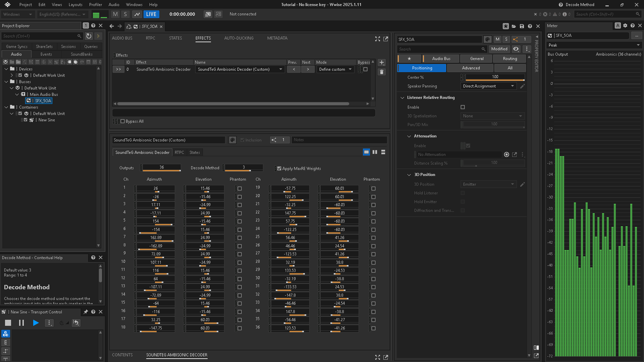The image size is (644, 362).
Task: Open color picker for Ambisonic Decoder effect
Action: 232,140
